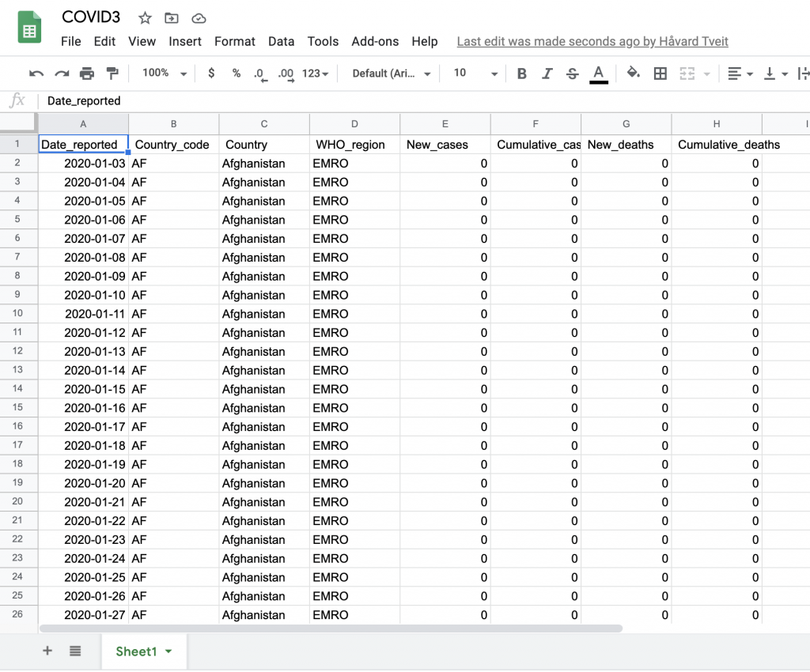Screen dimensions: 810x672
Task: Select the cell with date 2020-01-11
Action: 83,314
